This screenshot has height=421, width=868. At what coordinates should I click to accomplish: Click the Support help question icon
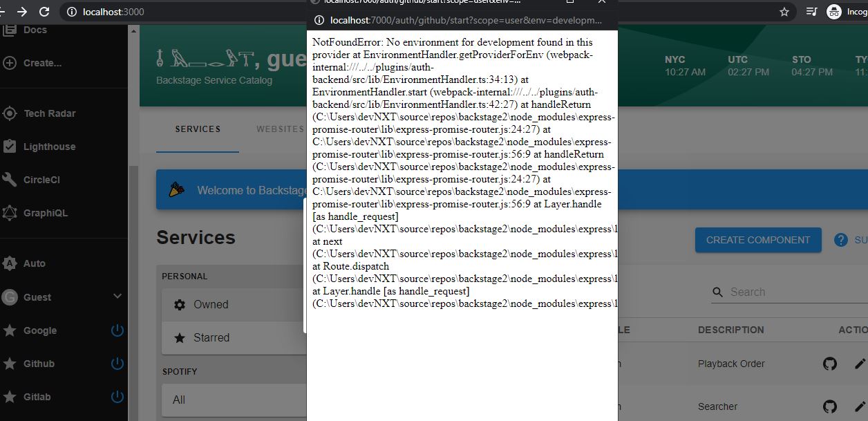click(x=841, y=240)
